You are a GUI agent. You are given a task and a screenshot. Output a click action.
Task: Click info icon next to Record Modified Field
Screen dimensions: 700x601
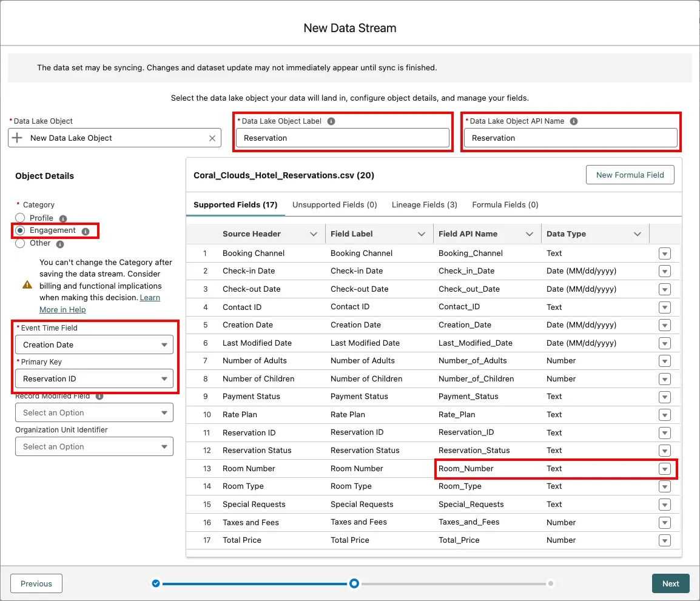point(99,396)
